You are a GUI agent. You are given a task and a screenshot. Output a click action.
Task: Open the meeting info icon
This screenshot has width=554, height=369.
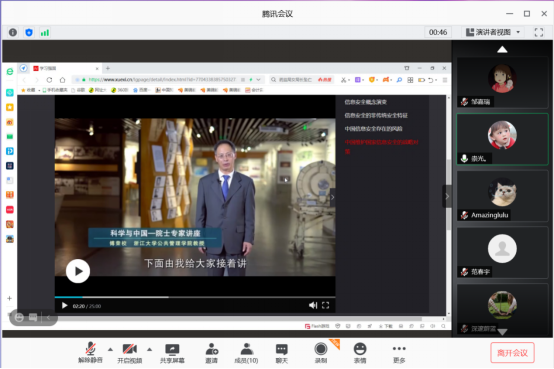click(x=13, y=33)
